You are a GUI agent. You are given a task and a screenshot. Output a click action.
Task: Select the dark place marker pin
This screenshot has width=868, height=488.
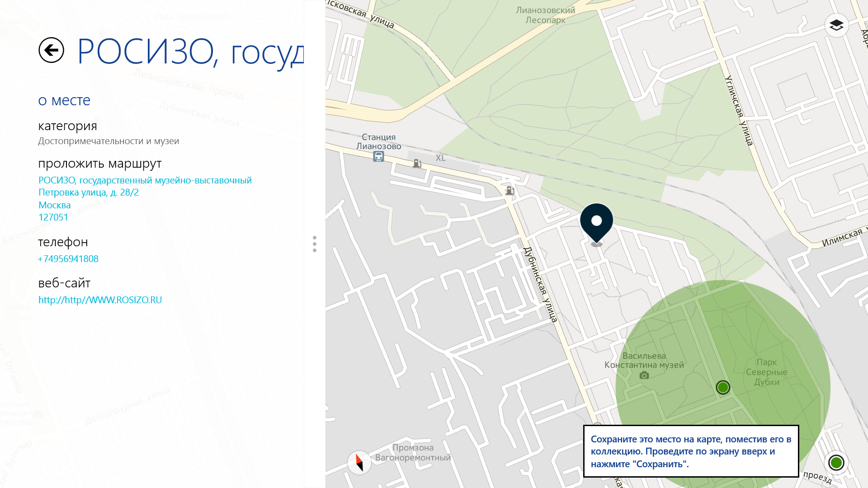click(x=597, y=224)
